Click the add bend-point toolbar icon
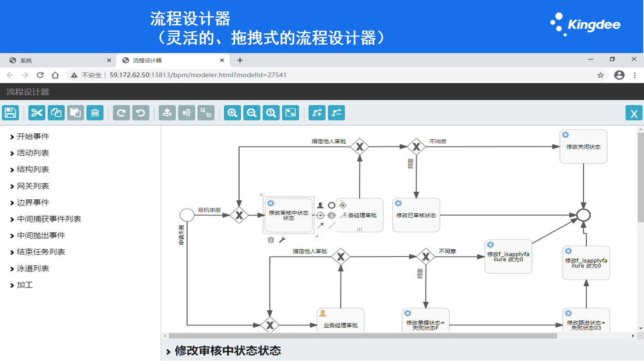The height and width of the screenshot is (361, 644). pyautogui.click(x=317, y=113)
